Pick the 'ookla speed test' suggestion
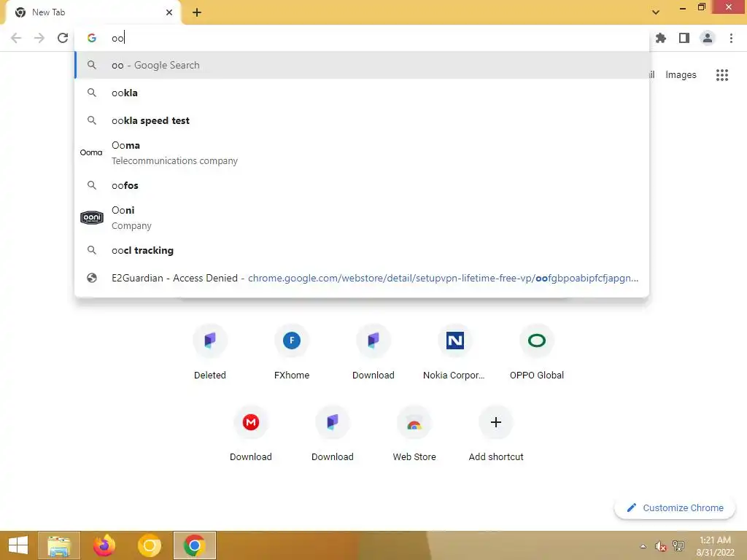Screen dimensions: 747x560 pos(362,120)
